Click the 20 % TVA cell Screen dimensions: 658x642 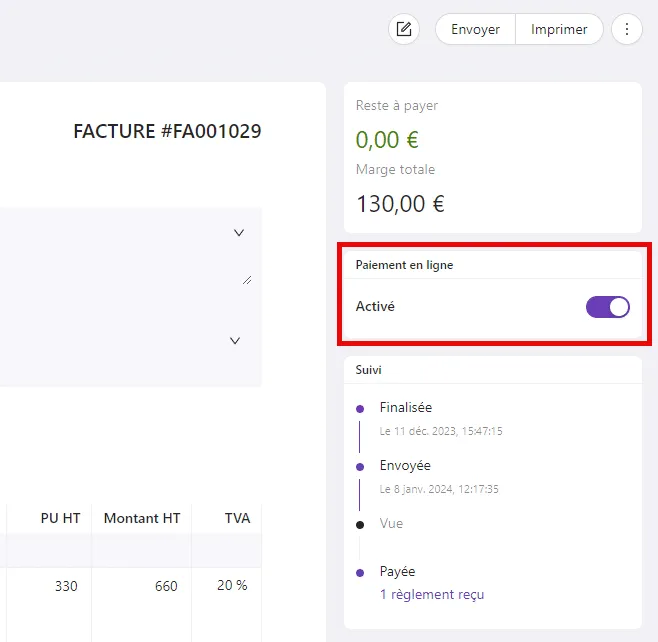pos(232,585)
